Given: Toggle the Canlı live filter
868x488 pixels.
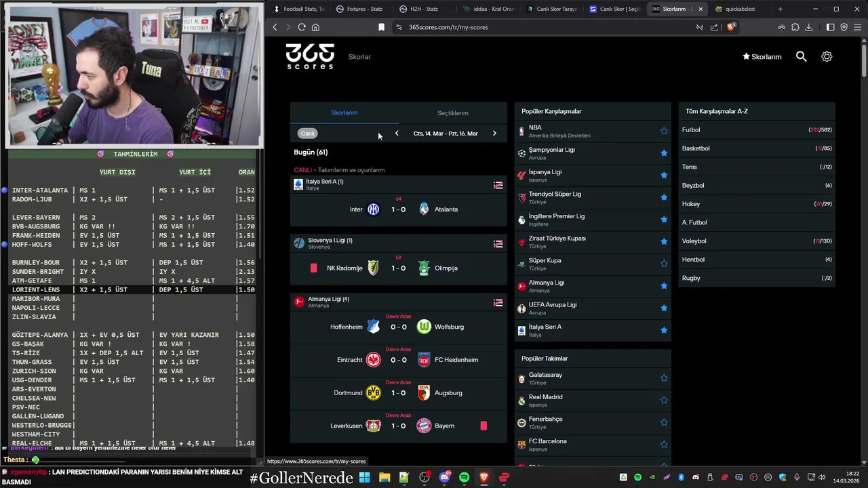Looking at the screenshot, I should click(308, 134).
